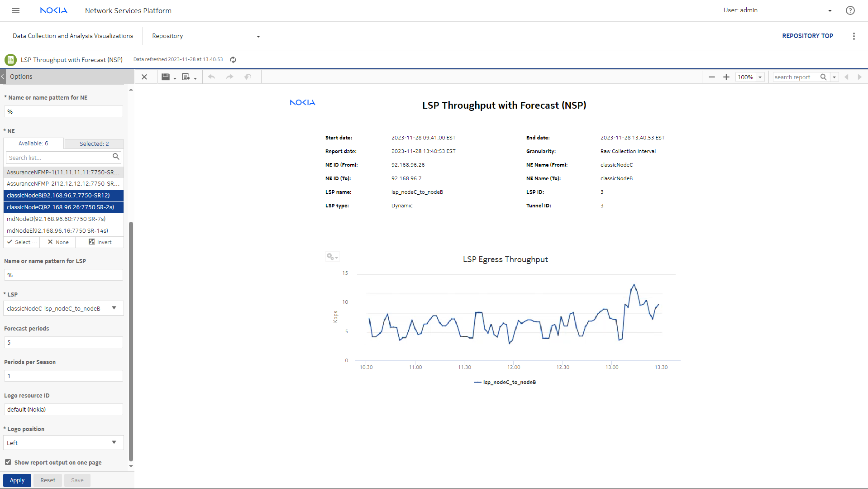This screenshot has height=489, width=868.
Task: Switch to the Selected: 2 tab
Action: point(94,144)
